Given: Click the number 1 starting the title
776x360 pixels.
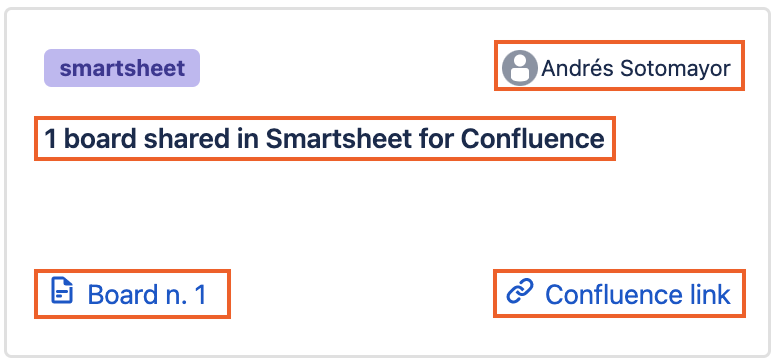Looking at the screenshot, I should (x=50, y=139).
